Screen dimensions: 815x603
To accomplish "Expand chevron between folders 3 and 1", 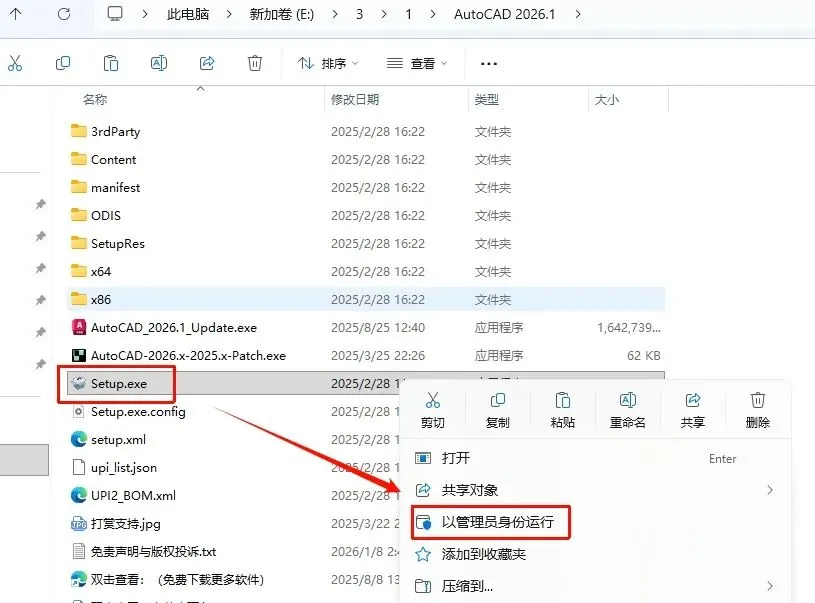I will pos(384,14).
